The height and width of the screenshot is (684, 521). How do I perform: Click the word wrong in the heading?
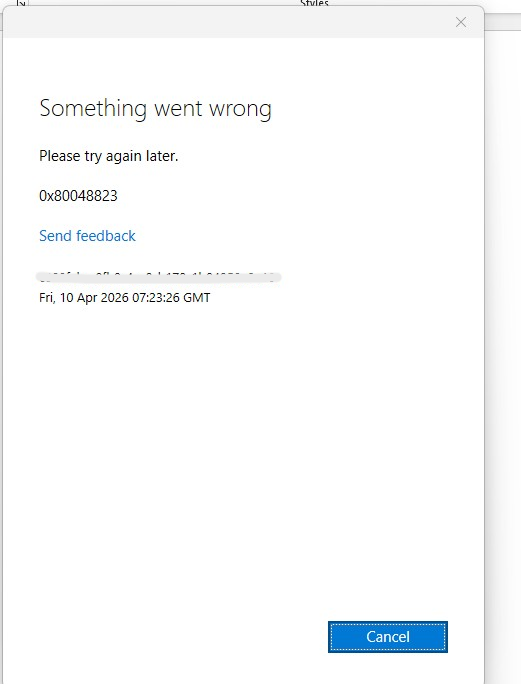[240, 110]
